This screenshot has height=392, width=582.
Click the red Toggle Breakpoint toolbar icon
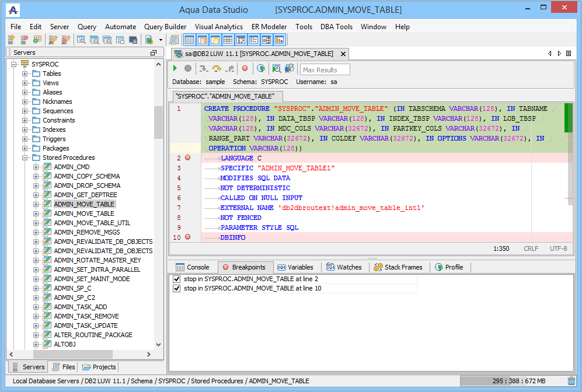[245, 69]
